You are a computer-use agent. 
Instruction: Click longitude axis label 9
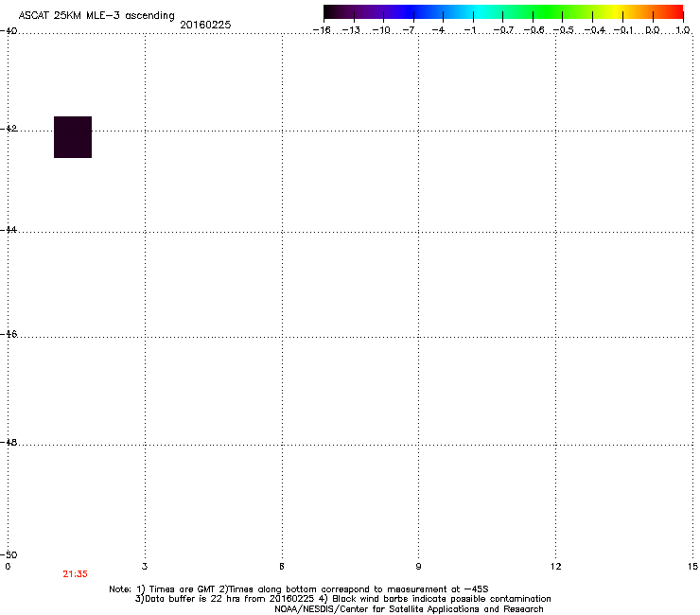click(x=418, y=567)
